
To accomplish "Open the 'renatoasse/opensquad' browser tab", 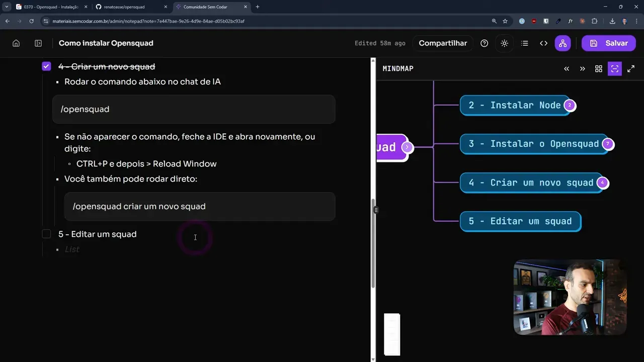I will (x=125, y=7).
